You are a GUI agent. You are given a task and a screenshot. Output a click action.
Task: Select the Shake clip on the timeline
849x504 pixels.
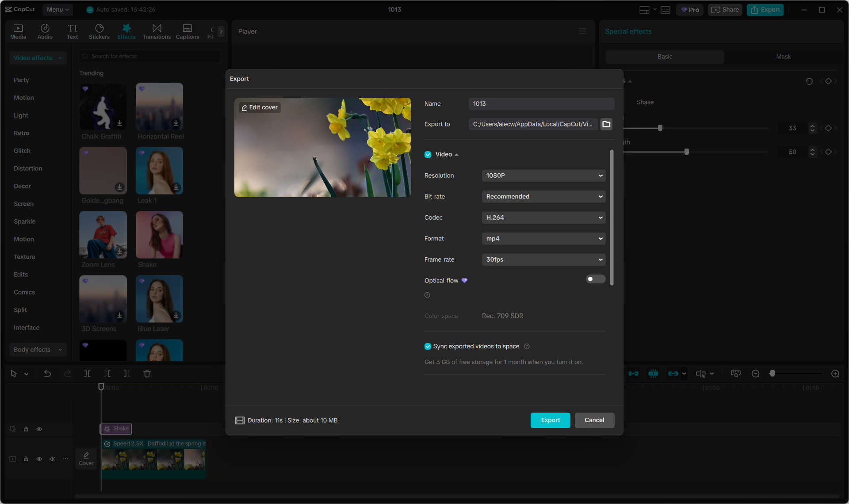pyautogui.click(x=116, y=429)
